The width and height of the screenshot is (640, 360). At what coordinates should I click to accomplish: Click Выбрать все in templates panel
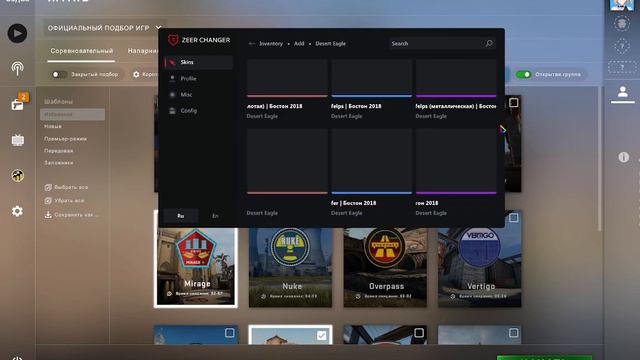[x=71, y=187]
